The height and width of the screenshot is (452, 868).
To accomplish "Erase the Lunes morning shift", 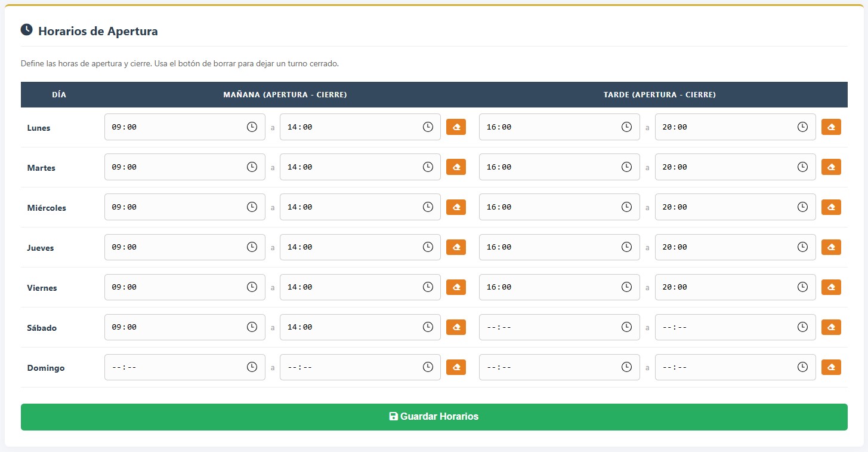I will pos(456,127).
